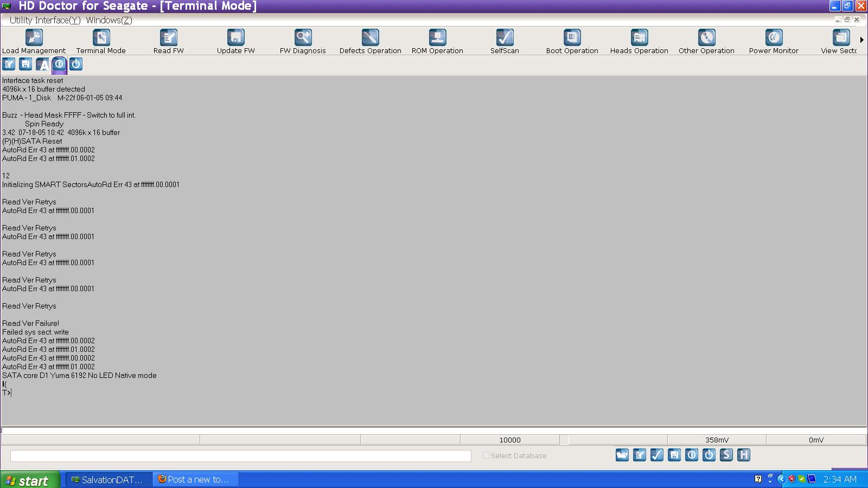Open the Read FW tool
Screen dimensions: 868x488
168,42
